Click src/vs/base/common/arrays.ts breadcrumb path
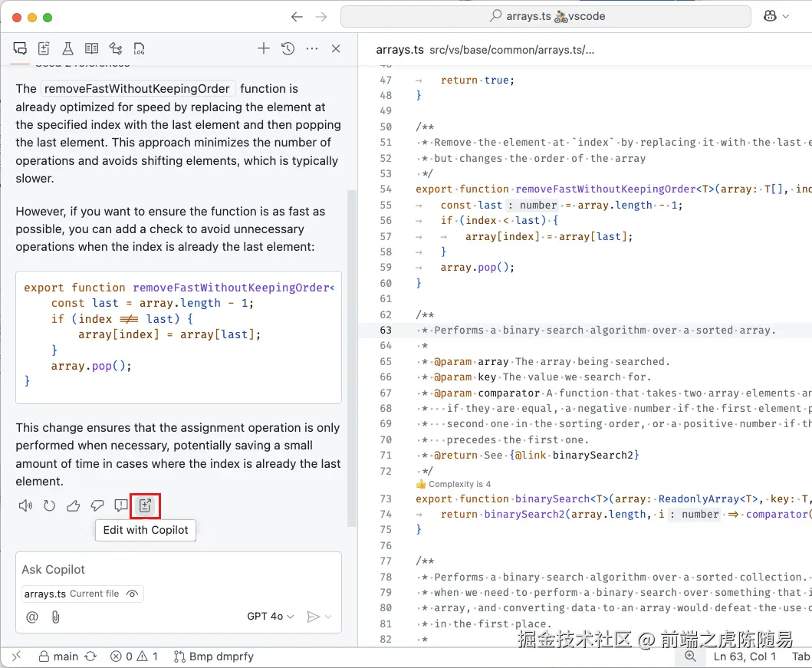The width and height of the screenshot is (812, 668). (x=511, y=50)
